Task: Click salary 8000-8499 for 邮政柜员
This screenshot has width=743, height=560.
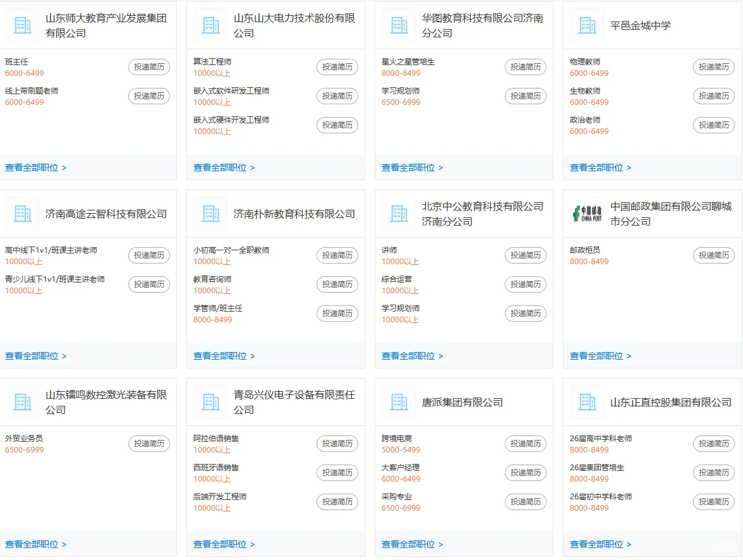Action: tap(589, 261)
